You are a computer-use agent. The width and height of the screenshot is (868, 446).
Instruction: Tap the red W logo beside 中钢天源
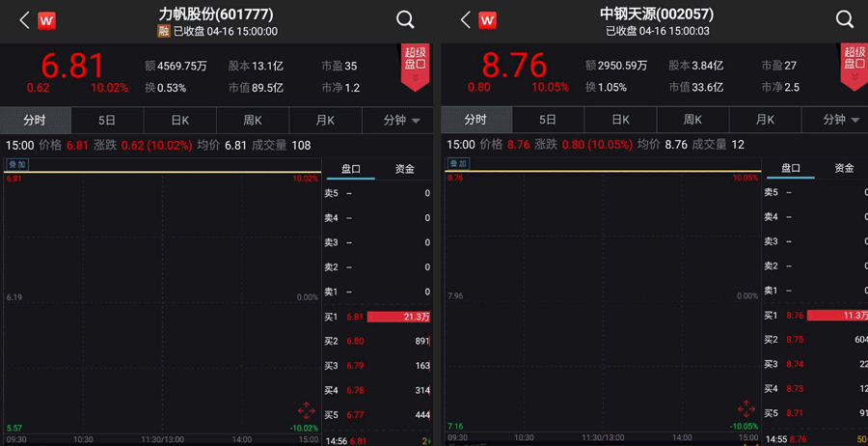[x=489, y=20]
